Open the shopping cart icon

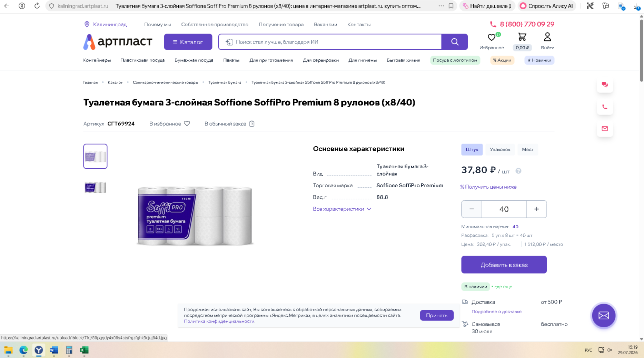click(522, 37)
